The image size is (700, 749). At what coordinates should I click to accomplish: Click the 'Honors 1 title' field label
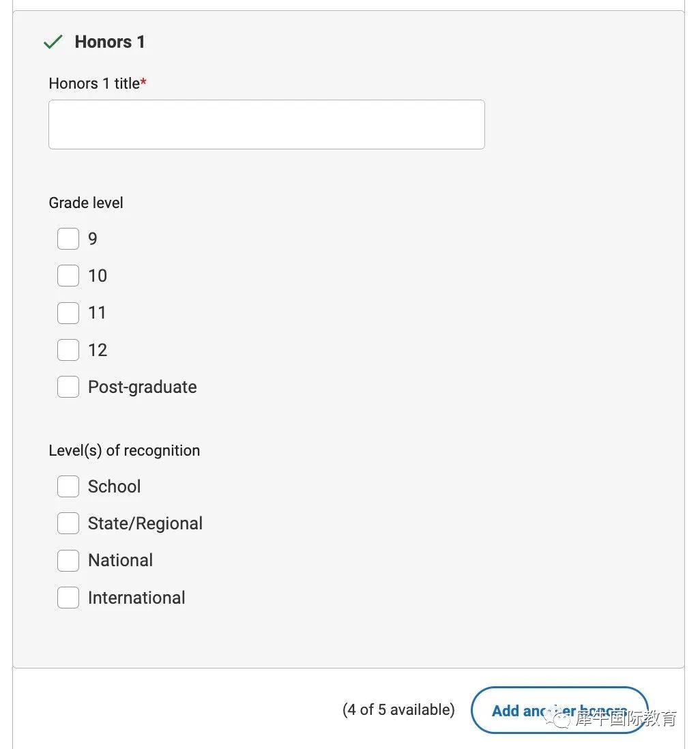click(x=95, y=84)
